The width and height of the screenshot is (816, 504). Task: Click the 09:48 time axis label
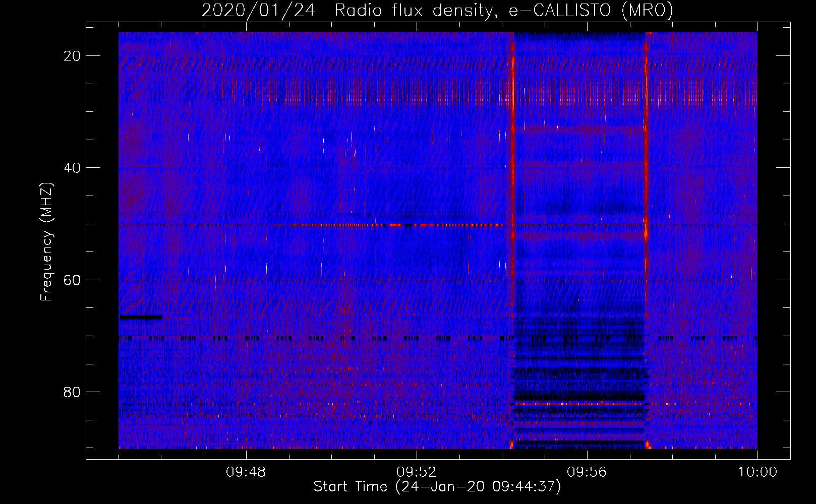point(246,472)
